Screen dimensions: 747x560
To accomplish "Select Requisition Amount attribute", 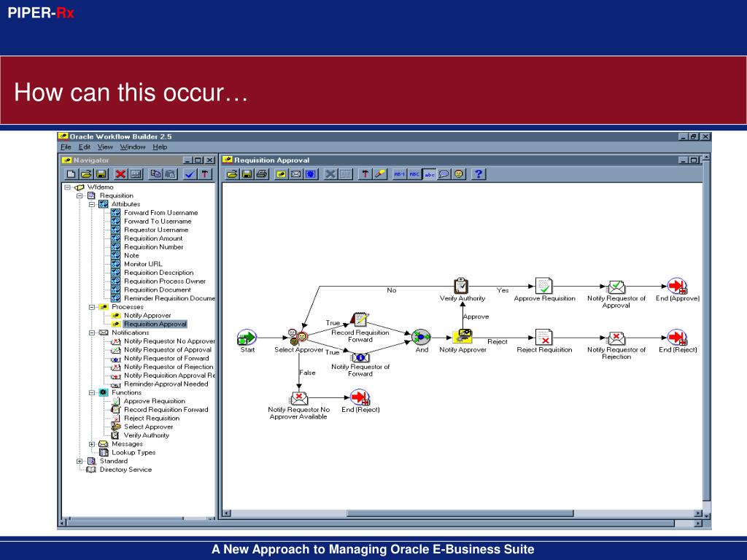I will pos(153,238).
